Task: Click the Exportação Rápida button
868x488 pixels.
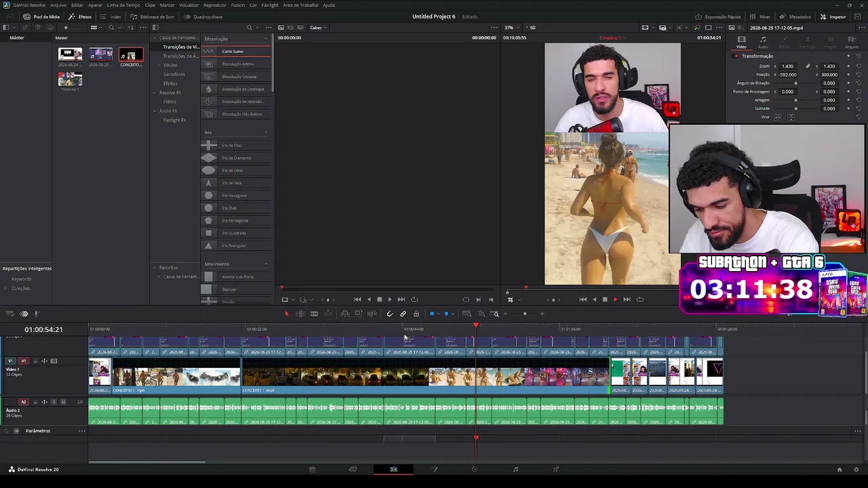Action: pyautogui.click(x=718, y=16)
